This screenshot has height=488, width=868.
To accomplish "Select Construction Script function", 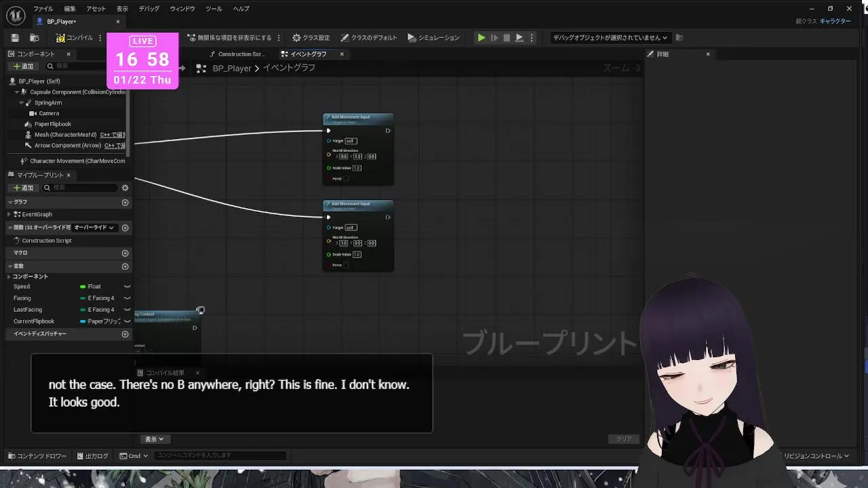I will click(46, 241).
